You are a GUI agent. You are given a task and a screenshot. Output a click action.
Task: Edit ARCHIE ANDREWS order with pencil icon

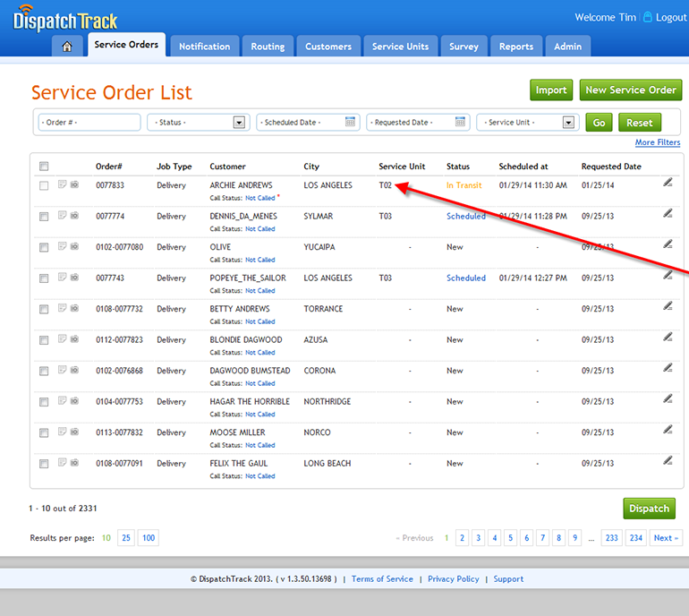[668, 183]
